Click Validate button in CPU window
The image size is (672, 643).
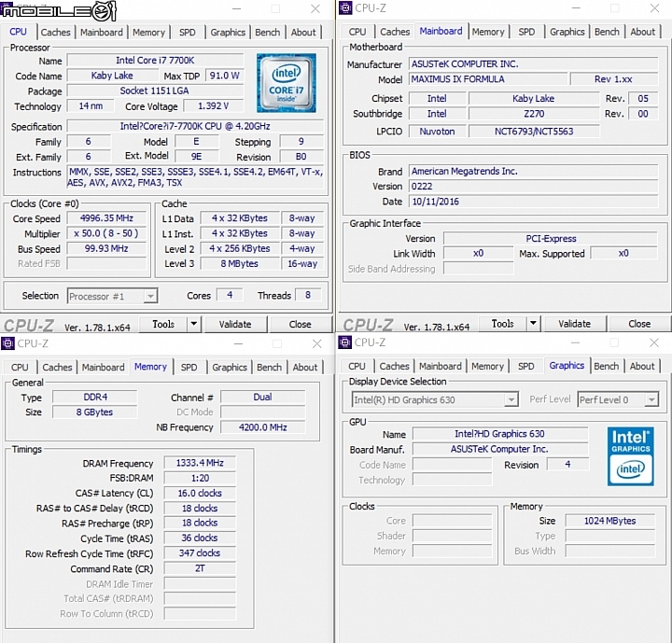pyautogui.click(x=235, y=324)
